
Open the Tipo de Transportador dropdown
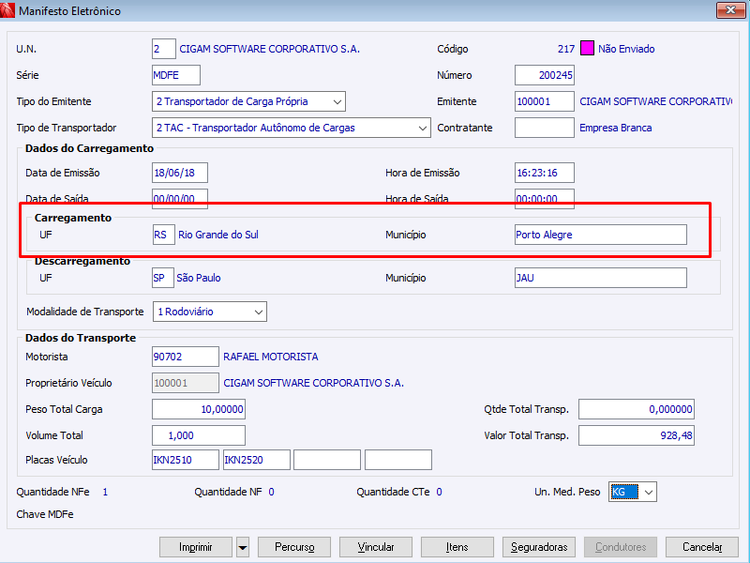pyautogui.click(x=422, y=128)
